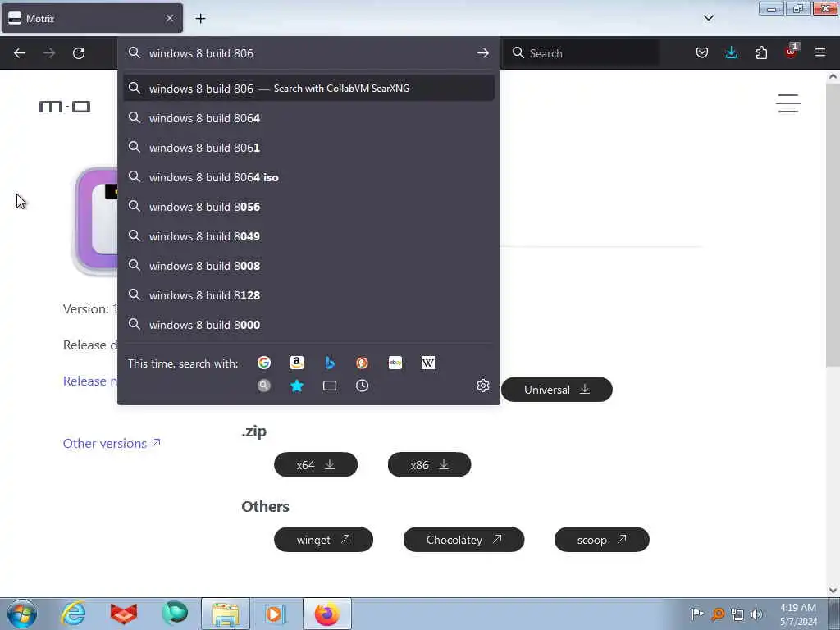Download the x64 zip package
Screen dimensions: 840x630
pos(316,464)
